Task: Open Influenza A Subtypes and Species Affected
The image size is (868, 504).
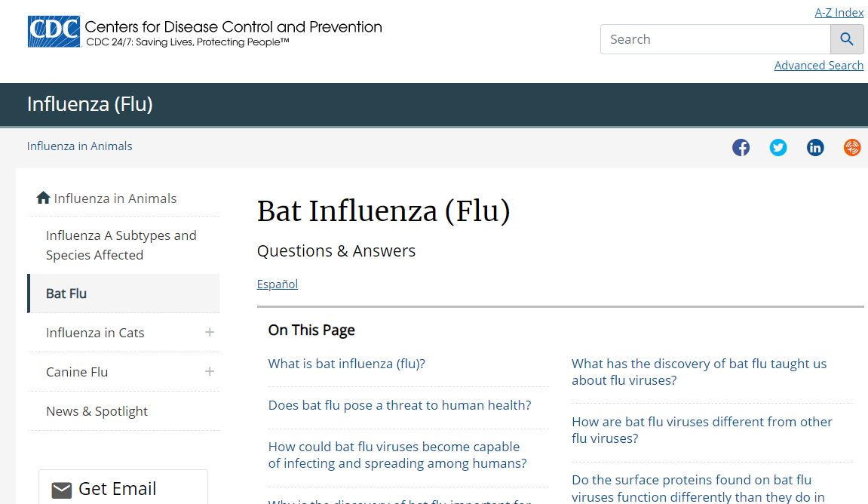Action: click(121, 245)
